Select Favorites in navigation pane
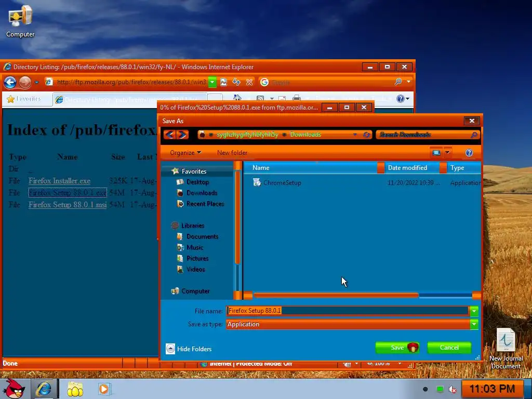The image size is (532, 399). click(194, 171)
